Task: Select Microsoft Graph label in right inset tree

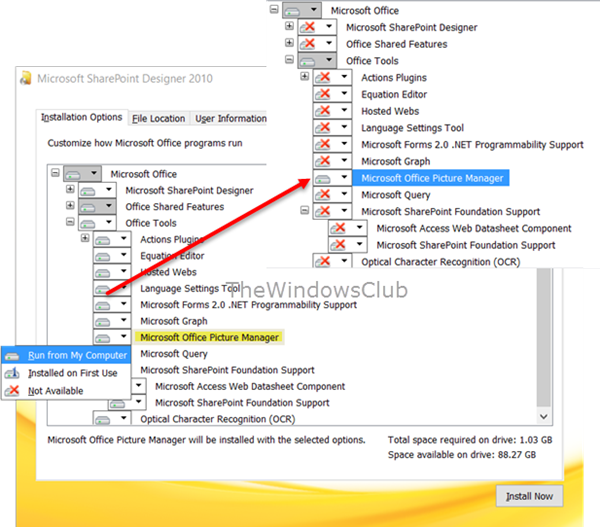Action: click(396, 161)
